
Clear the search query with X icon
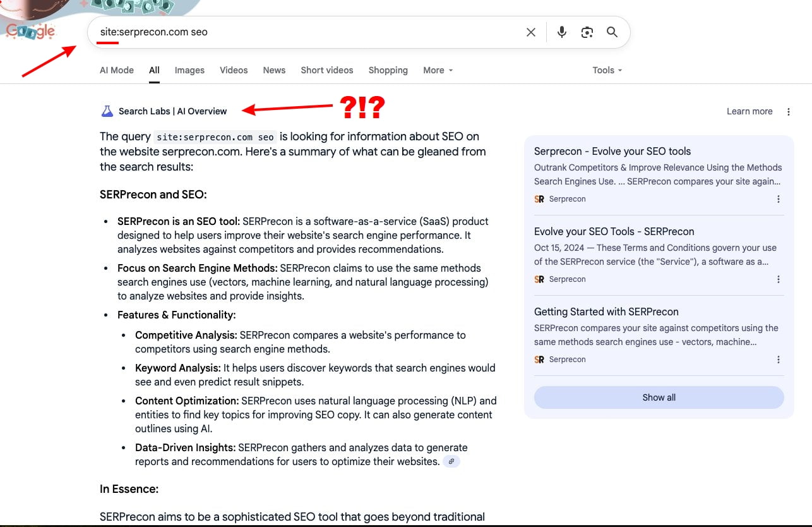531,32
